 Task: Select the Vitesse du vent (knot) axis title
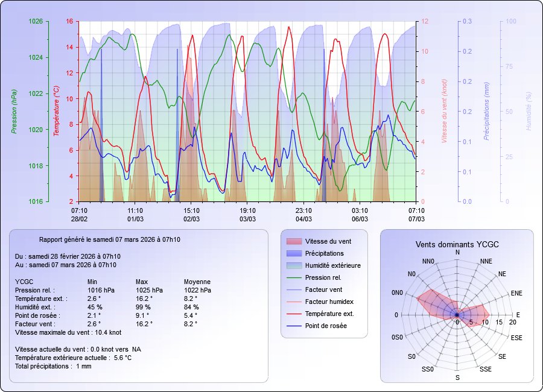pos(443,112)
